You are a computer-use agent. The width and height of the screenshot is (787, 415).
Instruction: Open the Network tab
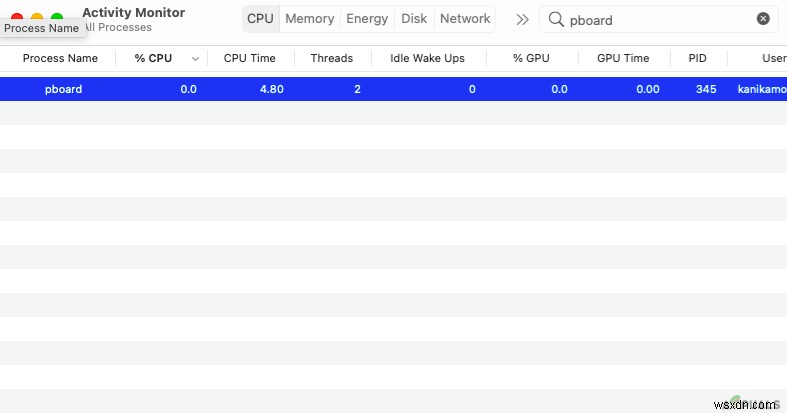pos(465,19)
